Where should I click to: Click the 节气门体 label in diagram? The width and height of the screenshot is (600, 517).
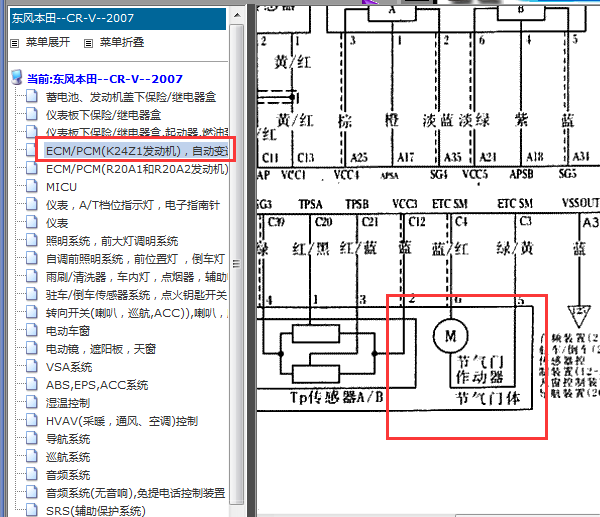488,398
